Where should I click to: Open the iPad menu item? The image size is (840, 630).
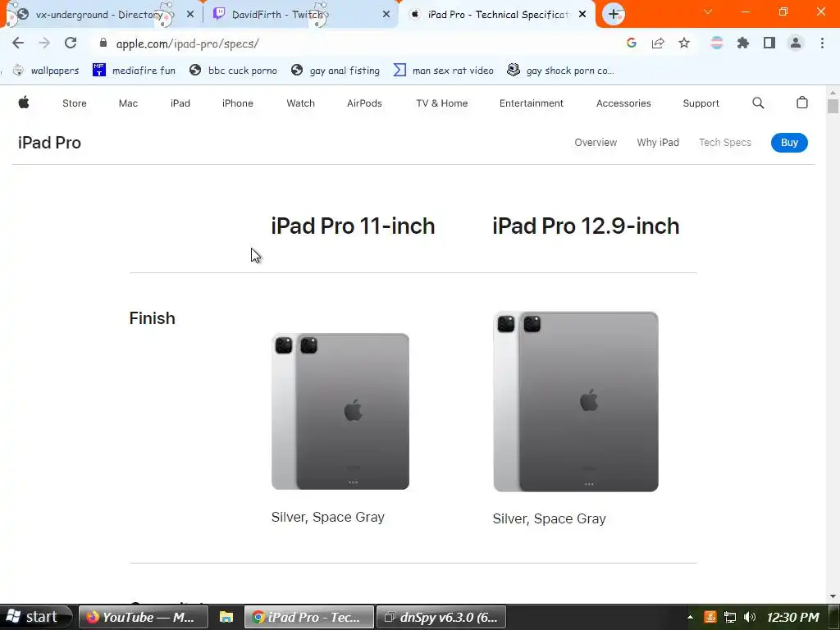[180, 103]
